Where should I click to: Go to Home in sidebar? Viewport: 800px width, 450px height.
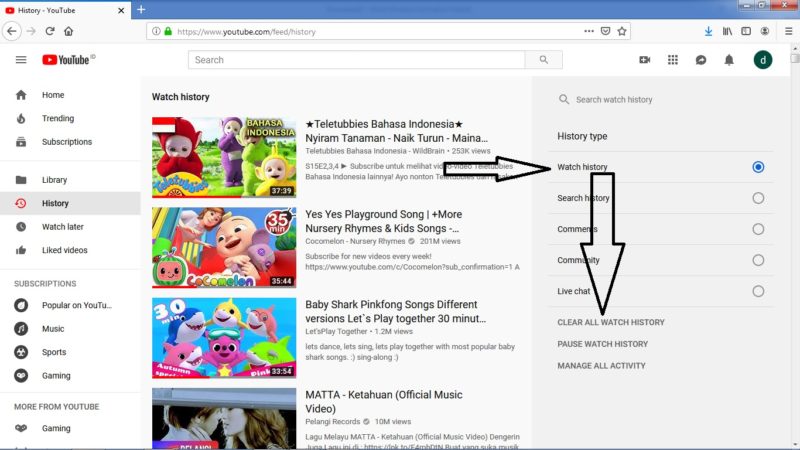click(x=70, y=95)
